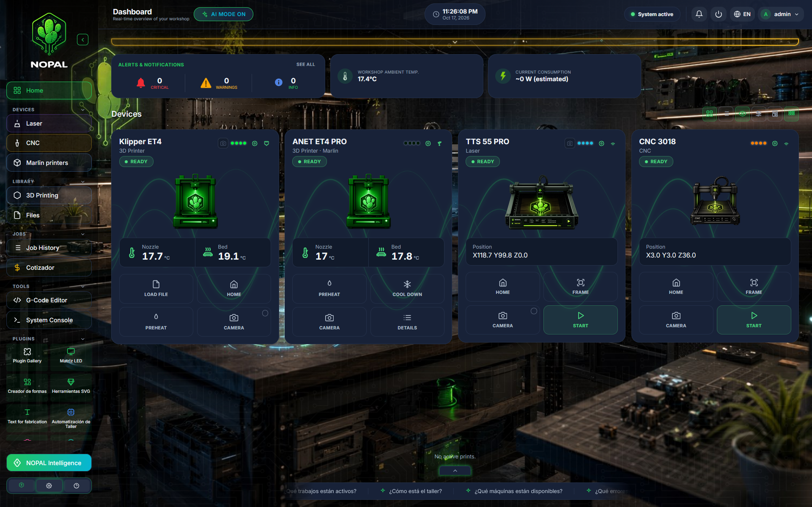Open Cotizador in the sidebar

pos(49,268)
